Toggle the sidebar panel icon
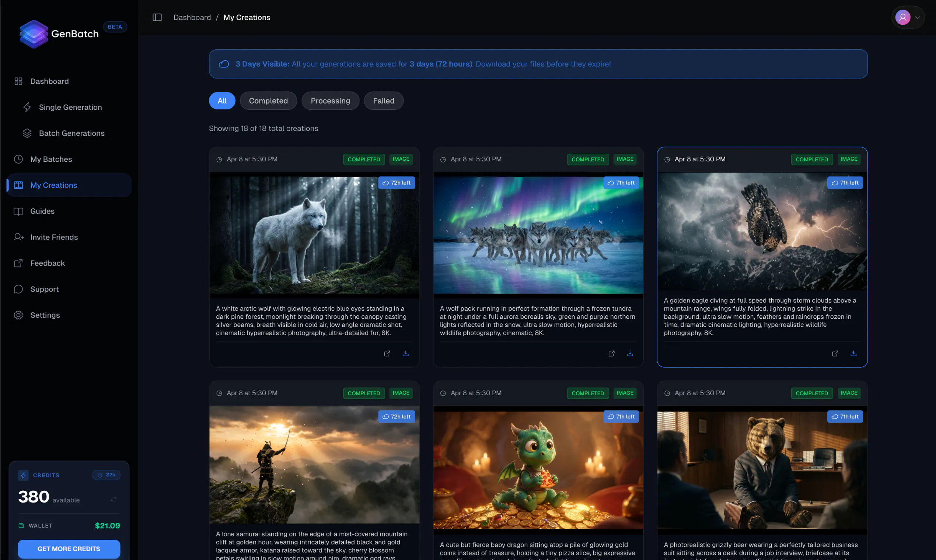The width and height of the screenshot is (936, 560). click(157, 17)
